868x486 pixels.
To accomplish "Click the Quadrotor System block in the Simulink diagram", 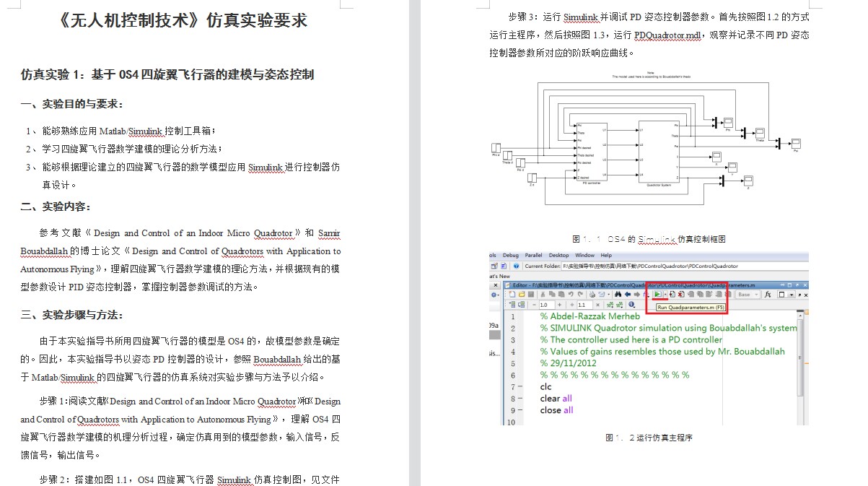I will (659, 152).
